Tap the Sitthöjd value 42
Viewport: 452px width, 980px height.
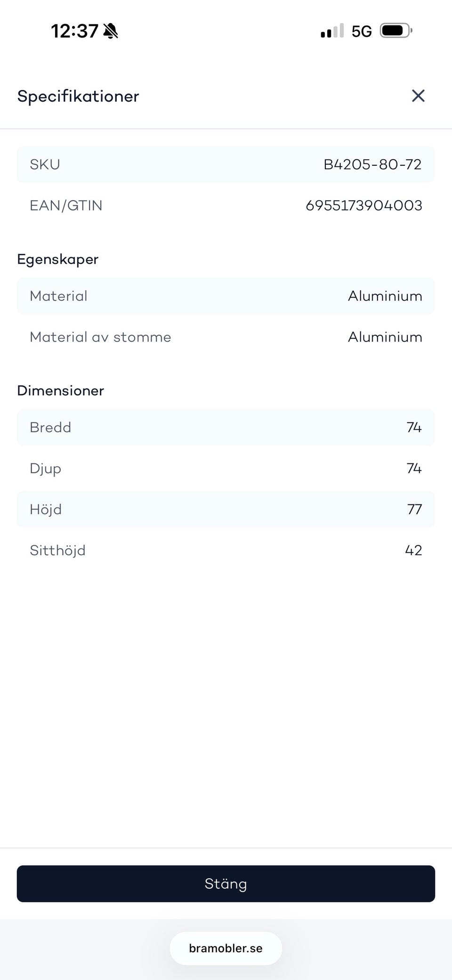point(413,550)
